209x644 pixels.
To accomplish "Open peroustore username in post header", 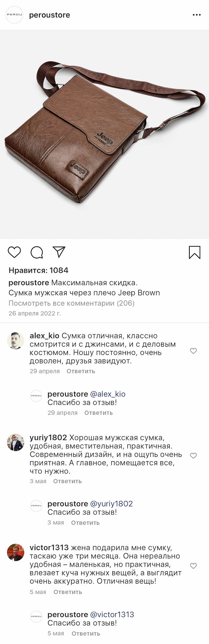I will [50, 15].
